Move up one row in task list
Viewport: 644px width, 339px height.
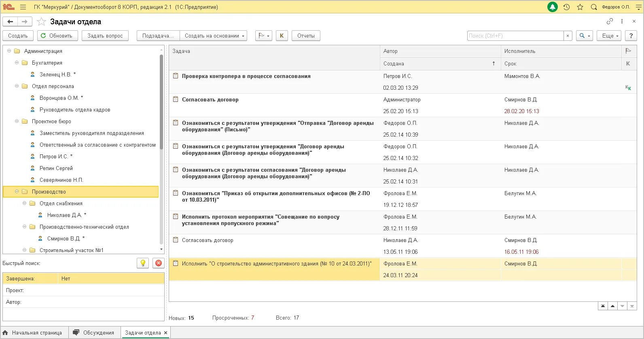point(612,306)
